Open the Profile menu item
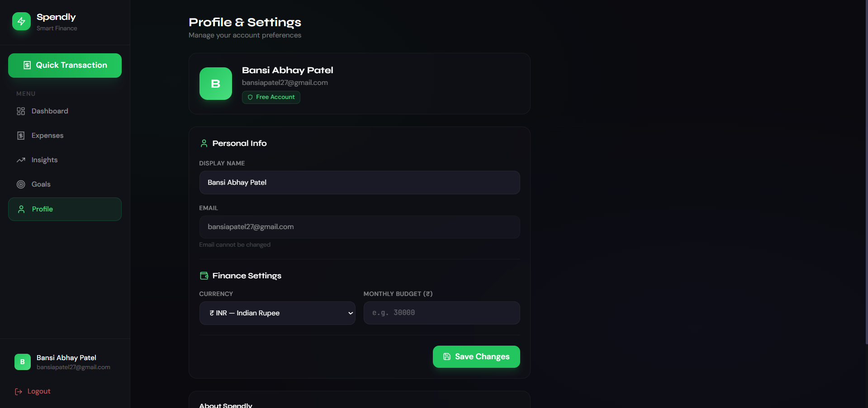Image resolution: width=868 pixels, height=408 pixels. click(x=65, y=209)
